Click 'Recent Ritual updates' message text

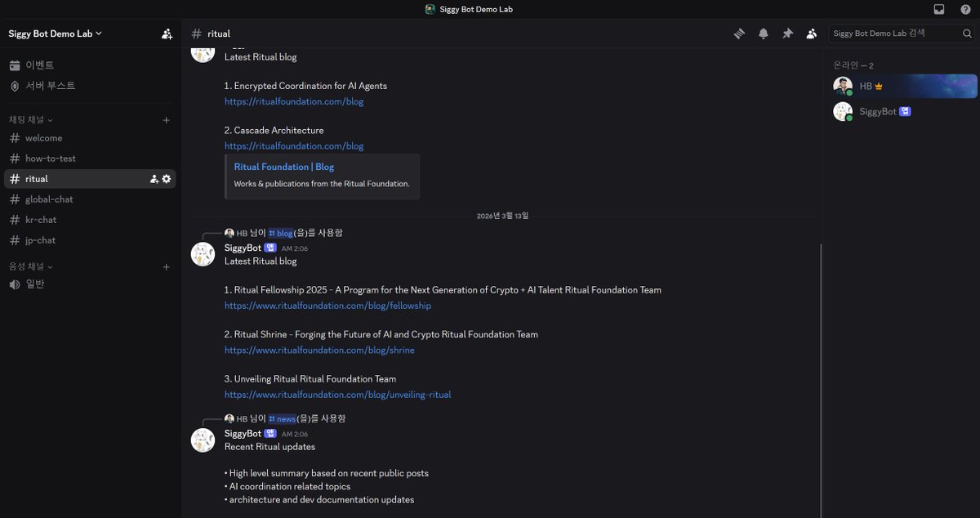tap(269, 447)
